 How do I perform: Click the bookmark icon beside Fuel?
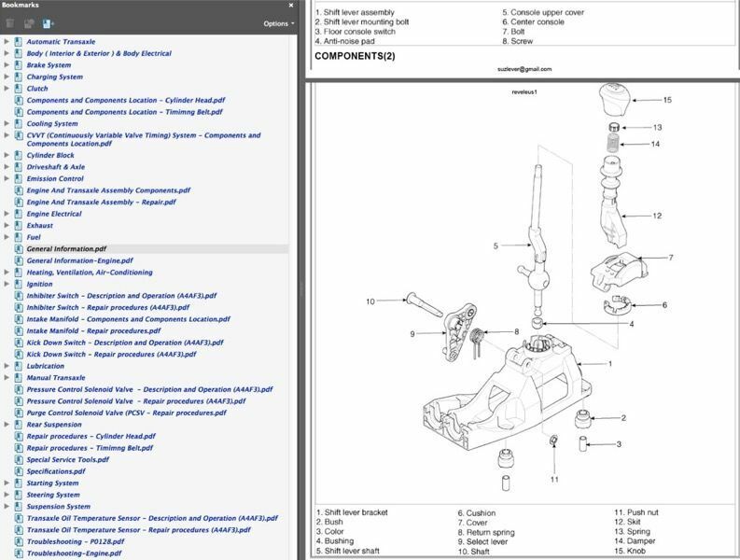18,237
